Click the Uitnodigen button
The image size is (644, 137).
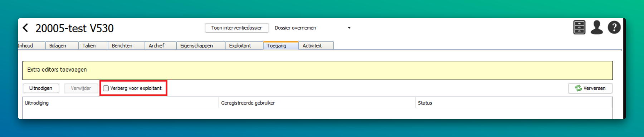[x=41, y=88]
